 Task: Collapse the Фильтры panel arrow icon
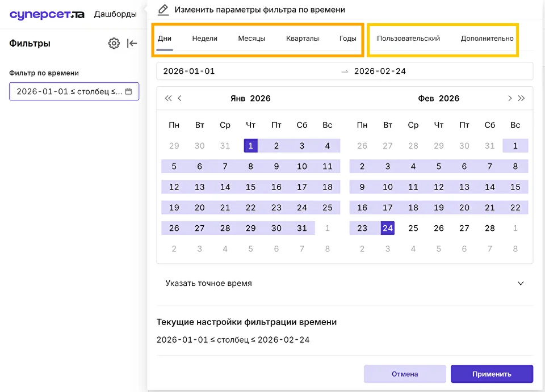(132, 44)
